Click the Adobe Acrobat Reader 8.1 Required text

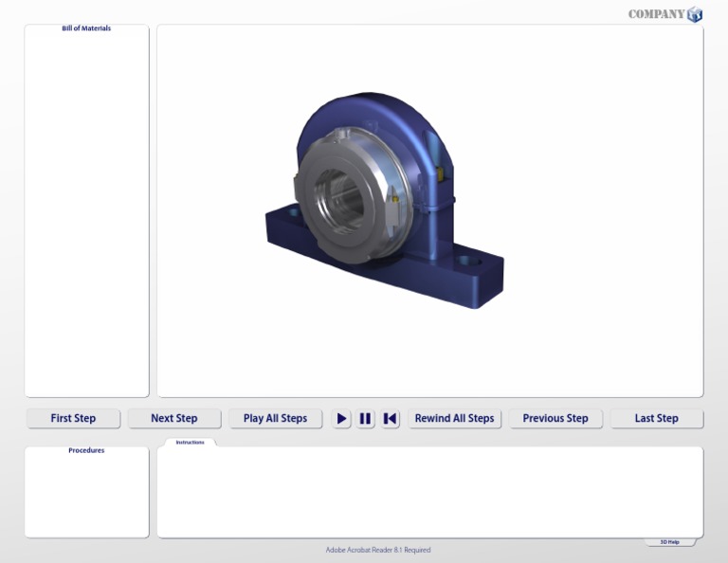(378, 550)
